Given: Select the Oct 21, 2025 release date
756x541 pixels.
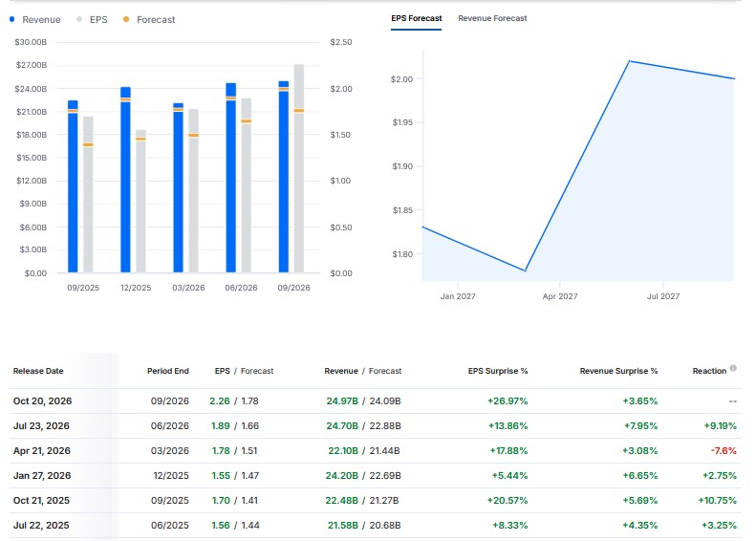Looking at the screenshot, I should coord(41,501).
